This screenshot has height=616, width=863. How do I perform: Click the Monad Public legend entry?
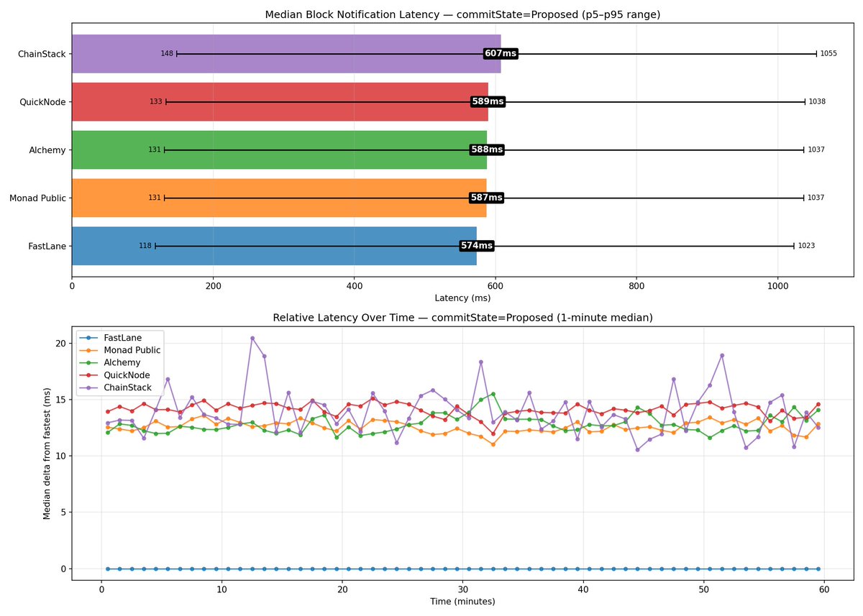(x=119, y=350)
